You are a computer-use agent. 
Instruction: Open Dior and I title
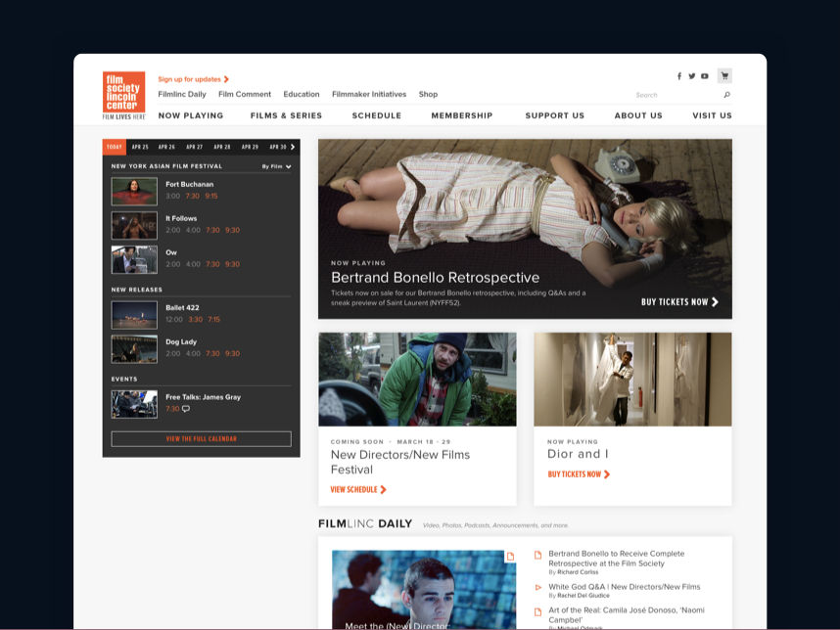click(578, 454)
